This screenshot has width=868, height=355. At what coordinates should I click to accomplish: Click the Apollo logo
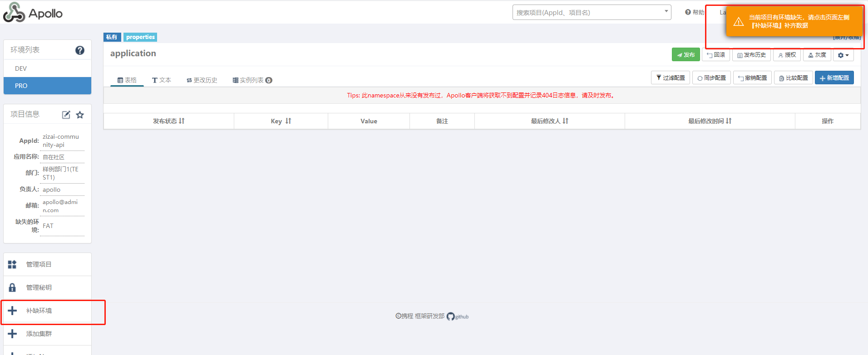pos(33,12)
